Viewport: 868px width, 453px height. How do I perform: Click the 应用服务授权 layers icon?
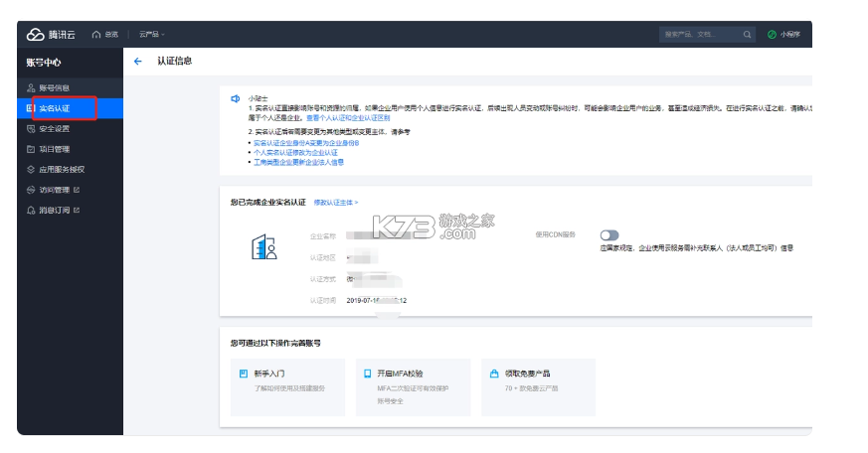(x=31, y=170)
